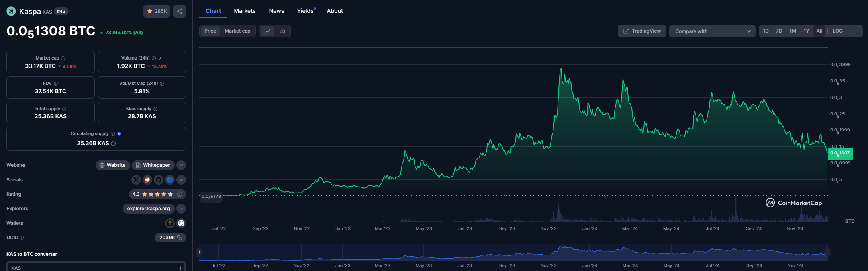Add Kaspa to watchlist with the star button
Screen dimensions: 868x271
[x=157, y=11]
